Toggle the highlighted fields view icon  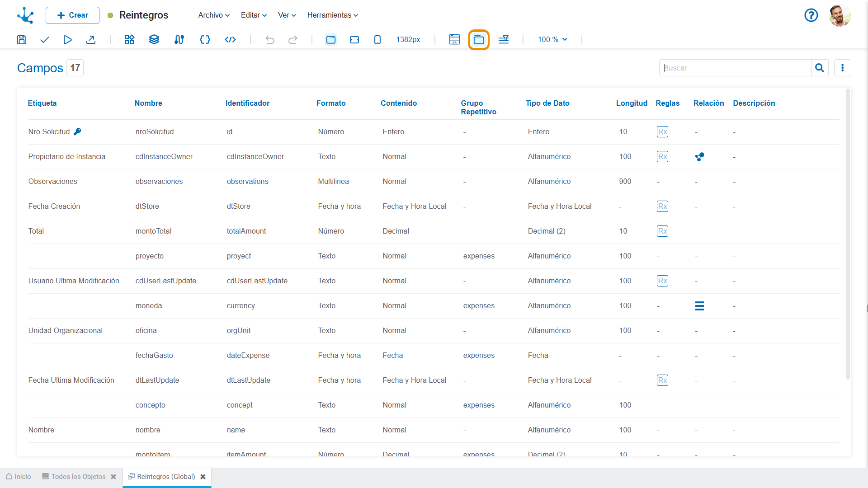[x=479, y=40]
